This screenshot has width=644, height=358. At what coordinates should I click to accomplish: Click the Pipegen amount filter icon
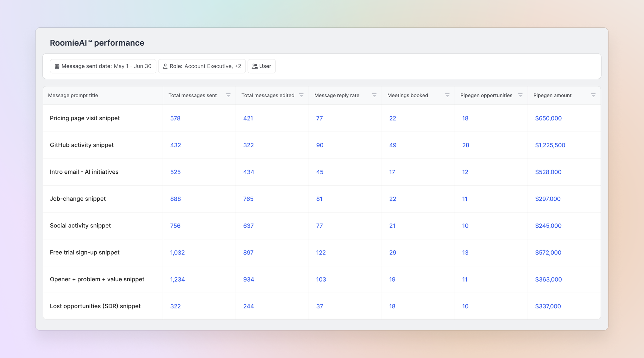coord(593,95)
